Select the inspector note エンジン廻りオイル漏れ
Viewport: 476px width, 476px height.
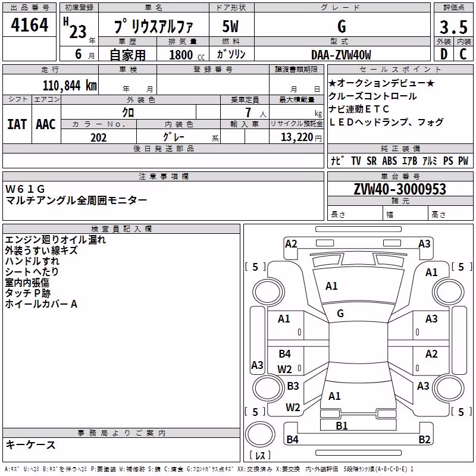[x=55, y=240]
